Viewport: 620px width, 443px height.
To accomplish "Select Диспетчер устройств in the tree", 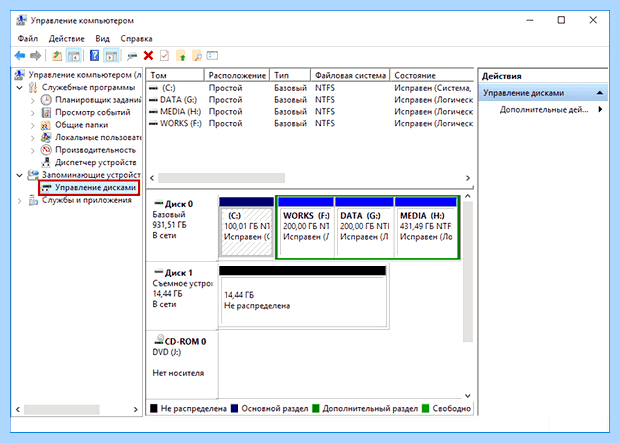I will pos(96,162).
